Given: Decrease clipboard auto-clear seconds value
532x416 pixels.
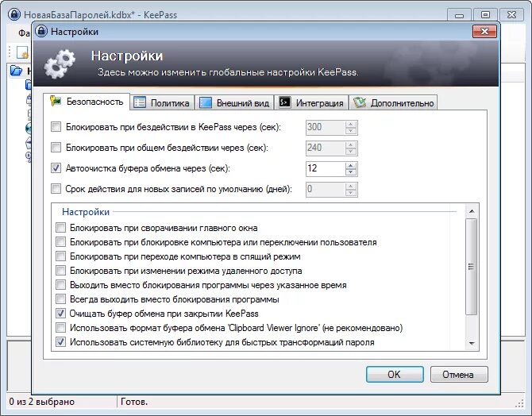Looking at the screenshot, I should click(x=351, y=172).
